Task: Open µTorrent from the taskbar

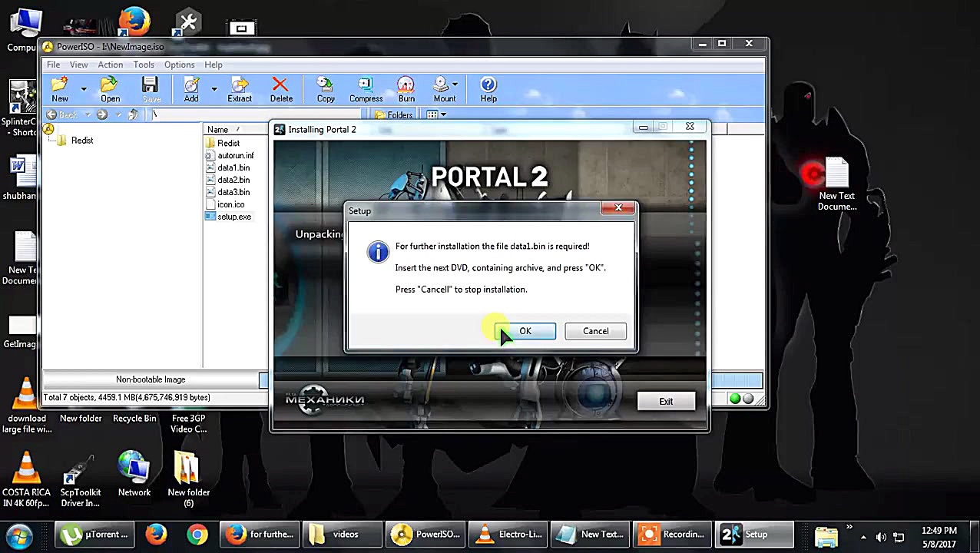Action: click(95, 535)
